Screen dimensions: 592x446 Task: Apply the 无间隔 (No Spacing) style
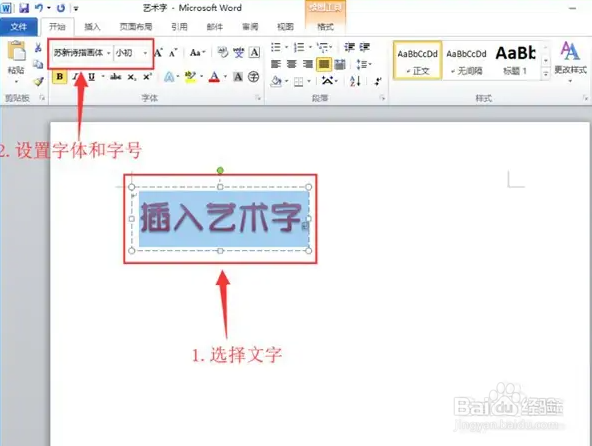pyautogui.click(x=466, y=60)
